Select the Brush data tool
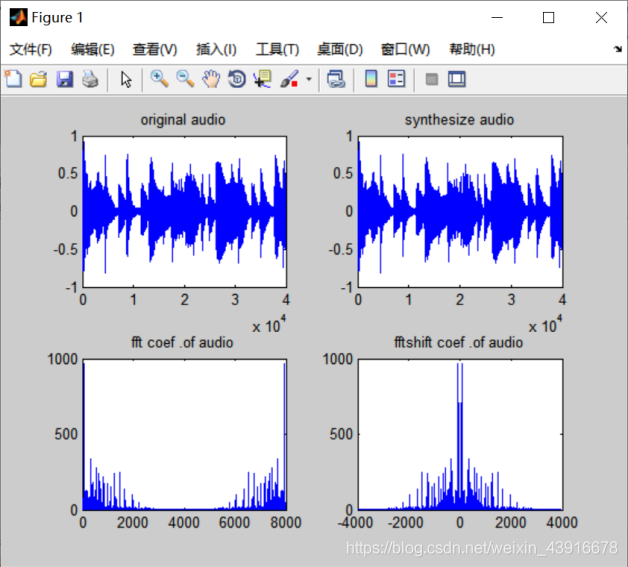Screen dimensions: 628x567 [289, 79]
